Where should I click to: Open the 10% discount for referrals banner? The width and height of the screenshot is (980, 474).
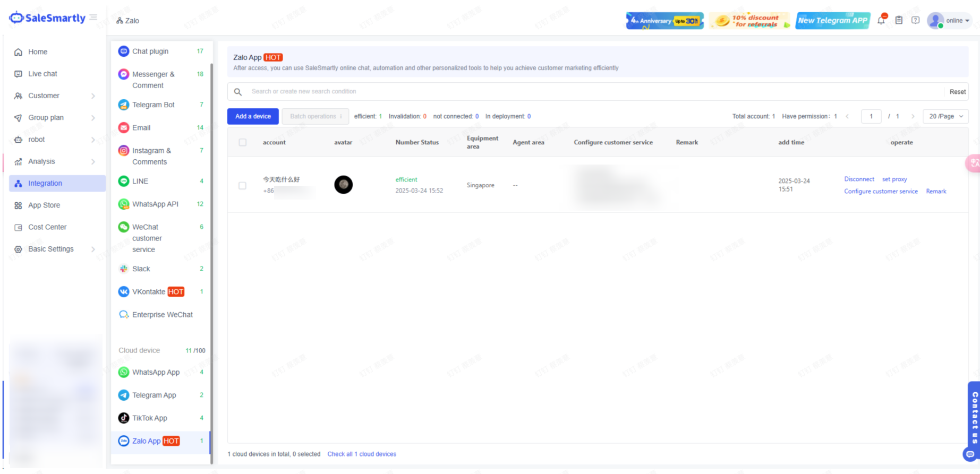coord(749,21)
